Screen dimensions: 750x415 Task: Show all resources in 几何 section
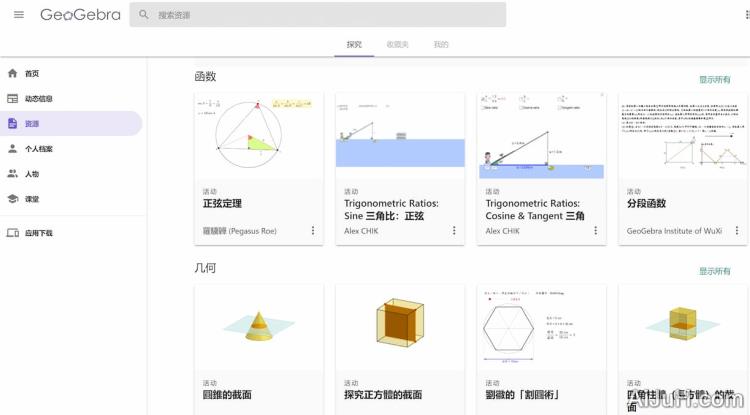[x=715, y=271]
